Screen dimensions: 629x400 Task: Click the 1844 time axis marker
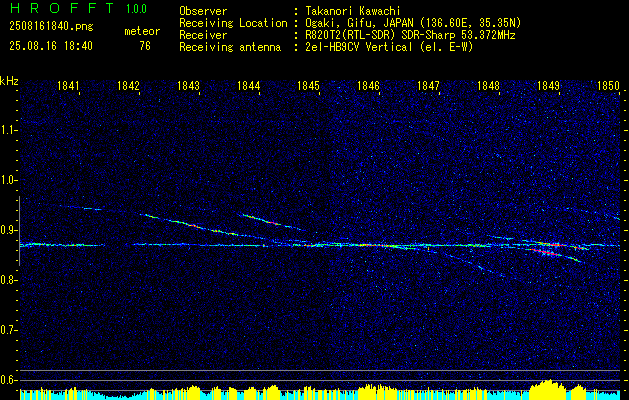pos(248,85)
